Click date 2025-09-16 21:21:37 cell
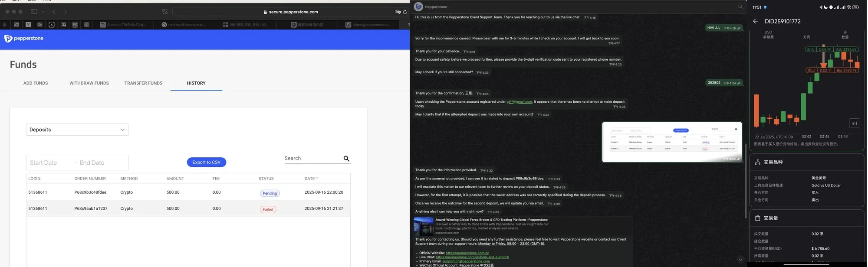Image resolution: width=868 pixels, height=267 pixels. click(x=324, y=208)
